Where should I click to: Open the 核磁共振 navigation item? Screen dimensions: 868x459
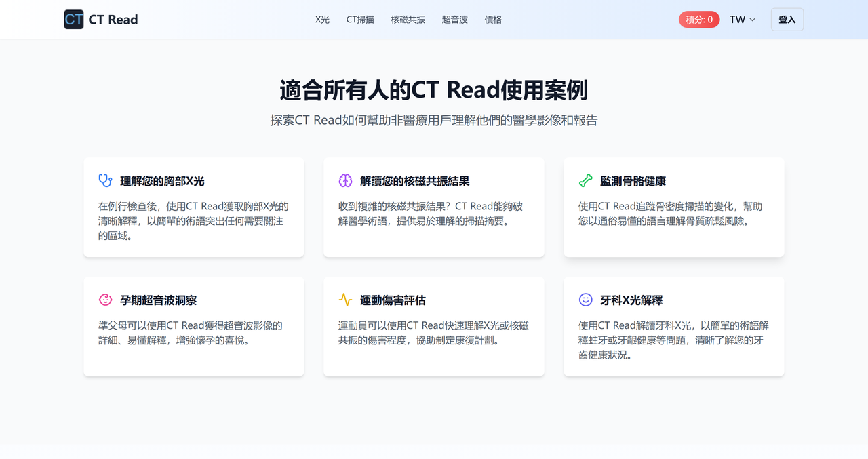tap(408, 20)
